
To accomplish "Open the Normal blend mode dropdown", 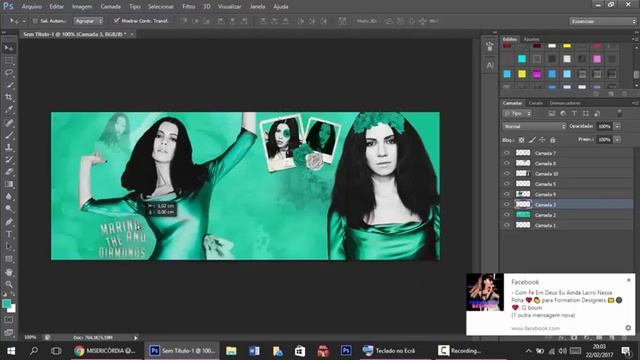I will 534,127.
